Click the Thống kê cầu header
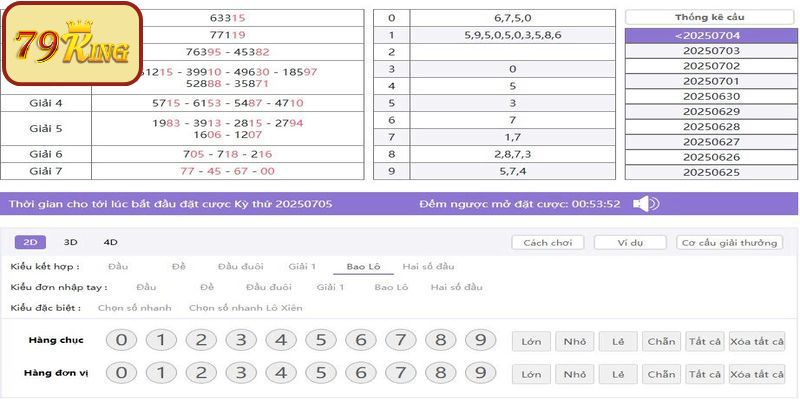800x400 pixels. (x=710, y=17)
